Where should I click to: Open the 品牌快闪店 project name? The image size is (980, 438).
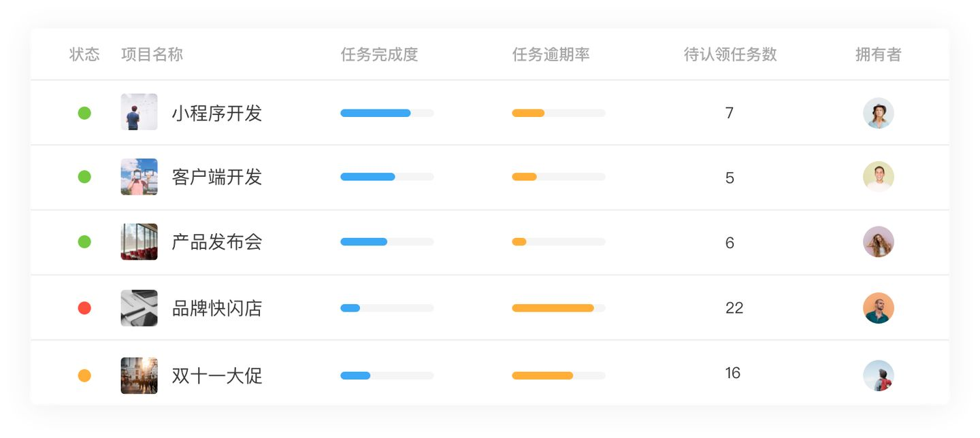tap(217, 309)
